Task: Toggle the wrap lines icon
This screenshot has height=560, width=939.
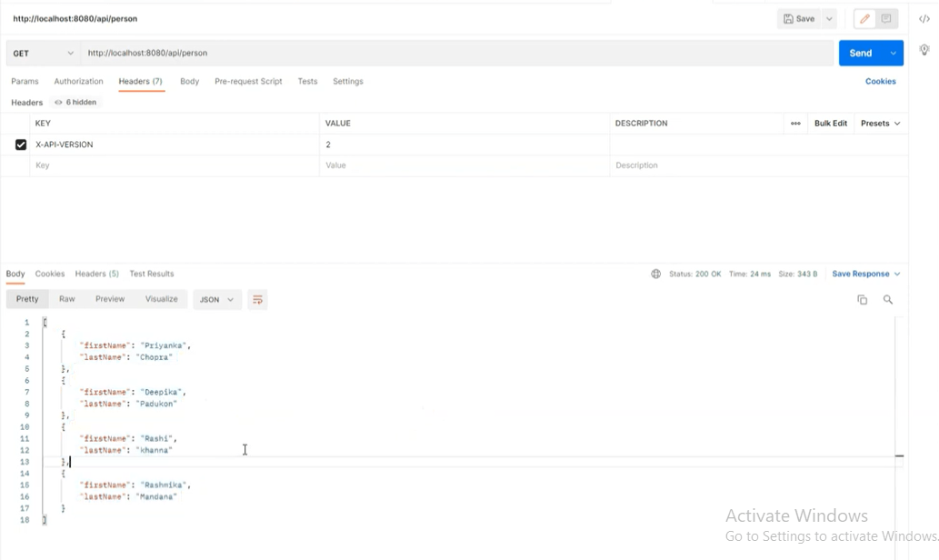Action: 257,299
